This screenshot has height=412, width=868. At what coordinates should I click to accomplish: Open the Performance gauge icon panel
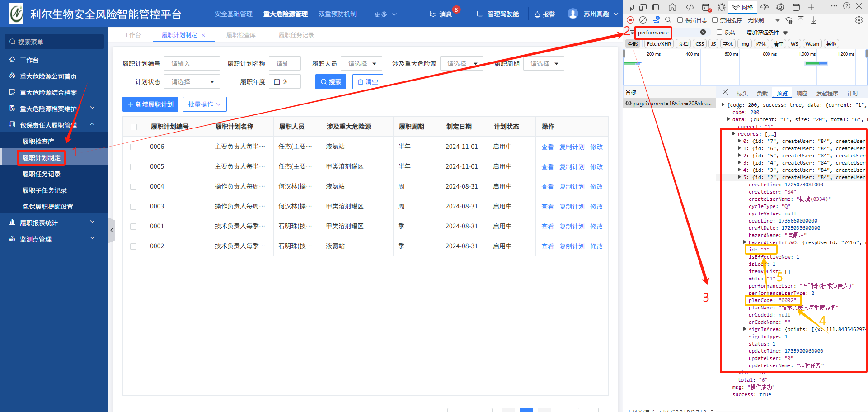[x=765, y=7]
